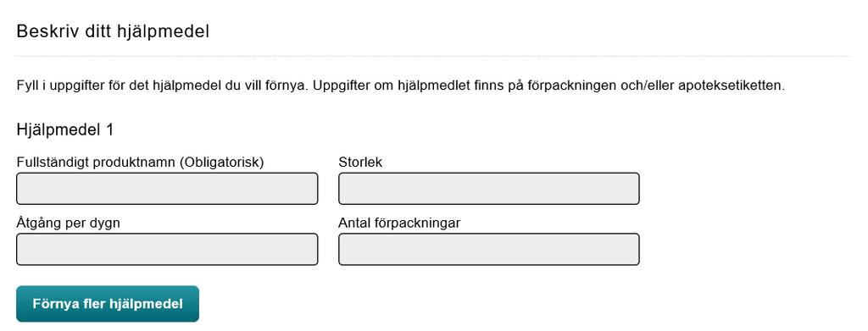Click the Hjälpmedel 1 subheading
This screenshot has height=331, width=868.
pos(65,130)
